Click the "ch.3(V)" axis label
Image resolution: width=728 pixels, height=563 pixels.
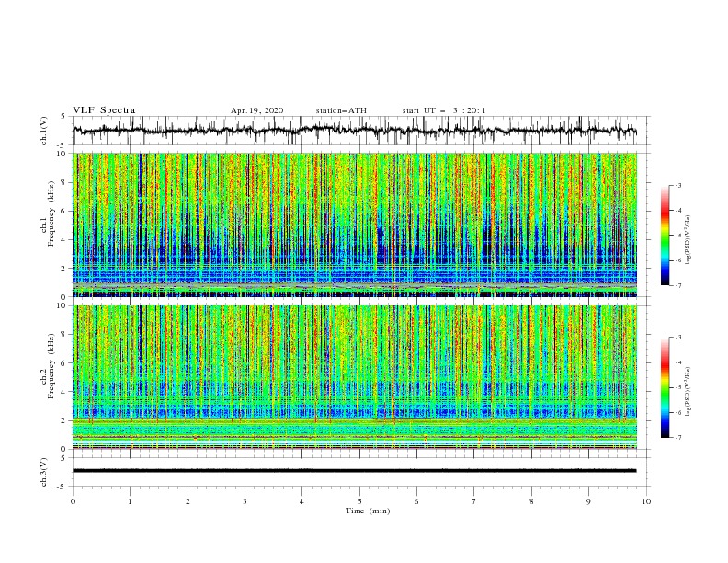pos(44,472)
